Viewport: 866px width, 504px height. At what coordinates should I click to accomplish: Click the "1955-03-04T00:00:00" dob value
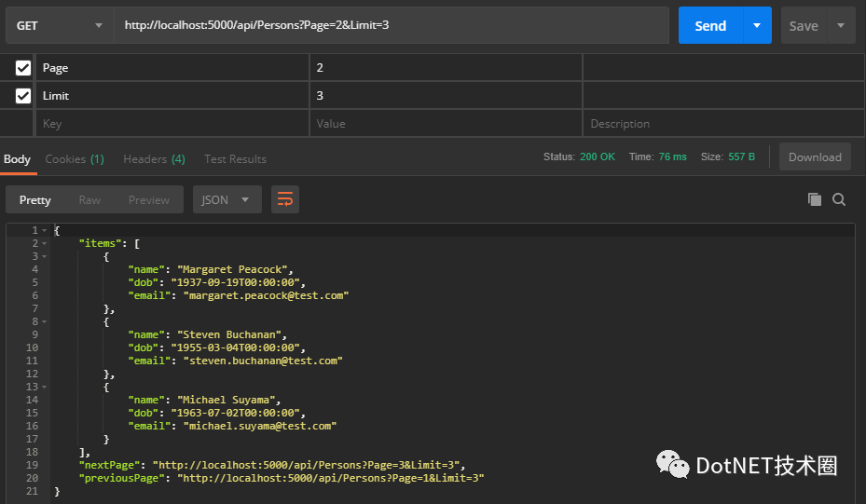click(235, 347)
